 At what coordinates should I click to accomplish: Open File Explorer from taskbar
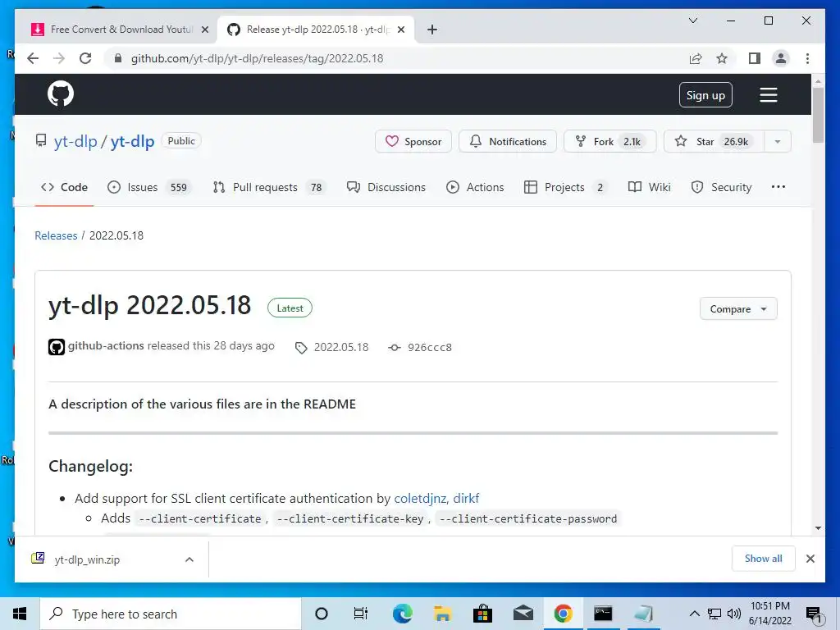point(442,614)
